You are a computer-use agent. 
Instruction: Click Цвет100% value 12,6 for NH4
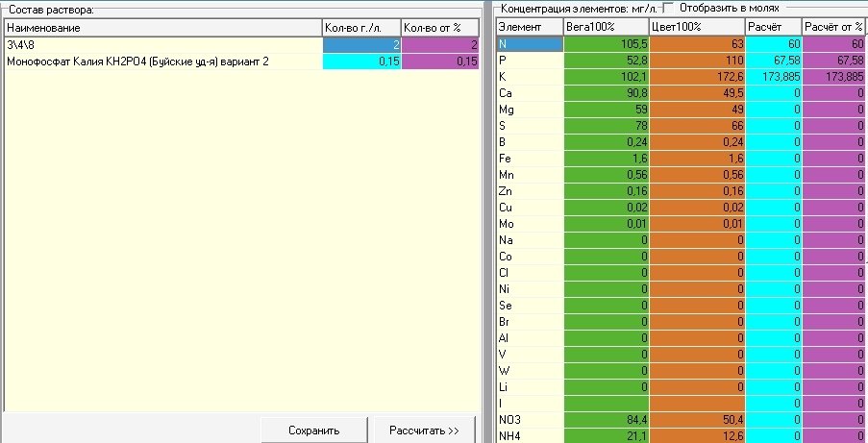(x=697, y=436)
